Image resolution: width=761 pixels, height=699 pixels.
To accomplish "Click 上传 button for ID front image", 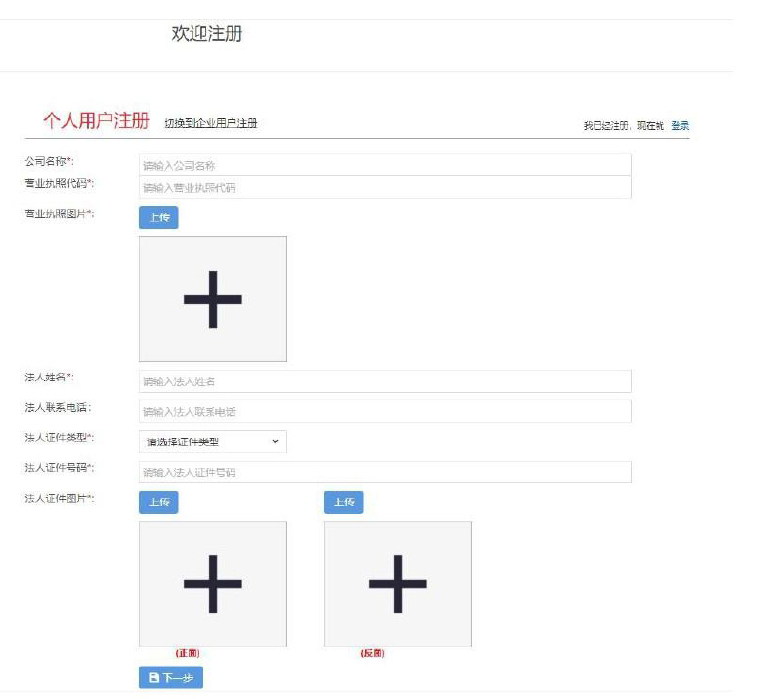I will click(x=159, y=502).
